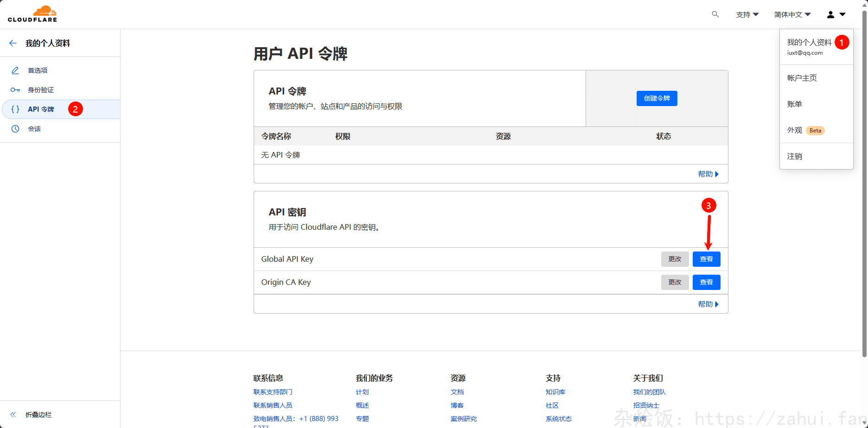Open the 支持 dropdown menu
The height and width of the screenshot is (428, 868).
click(747, 15)
